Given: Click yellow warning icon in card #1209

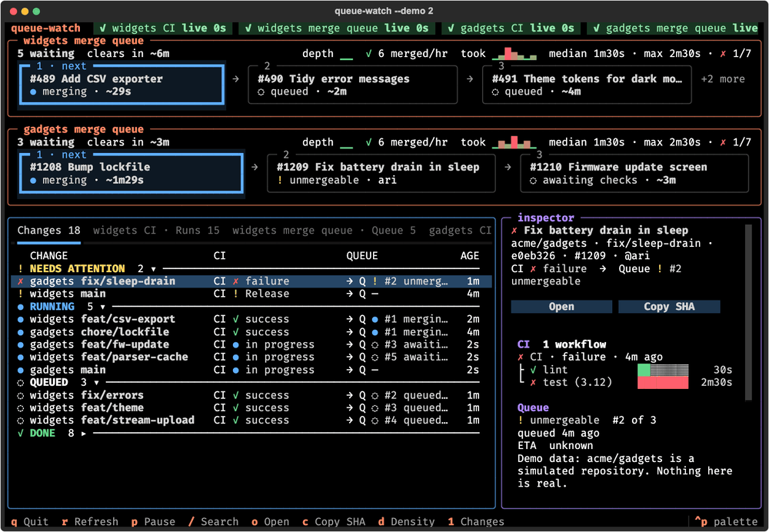Looking at the screenshot, I should (280, 180).
